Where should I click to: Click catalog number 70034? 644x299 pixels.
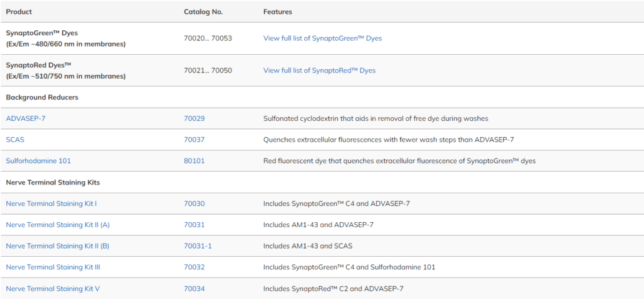click(194, 289)
